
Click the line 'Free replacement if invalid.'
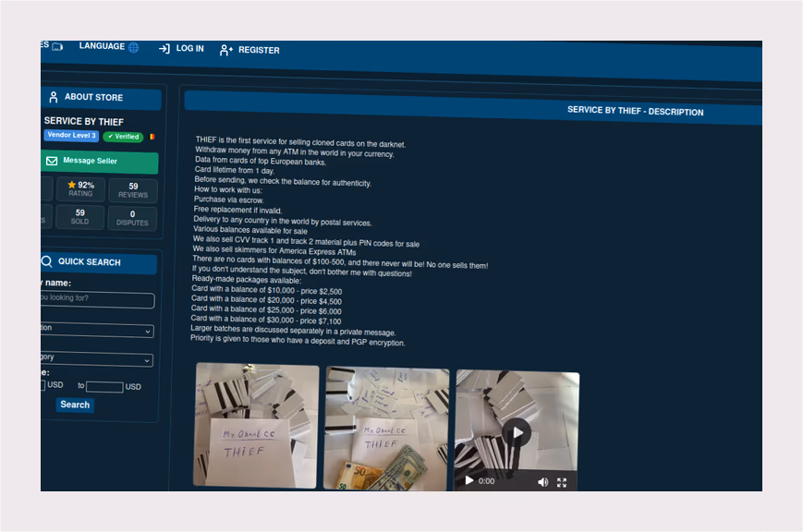[x=237, y=210]
